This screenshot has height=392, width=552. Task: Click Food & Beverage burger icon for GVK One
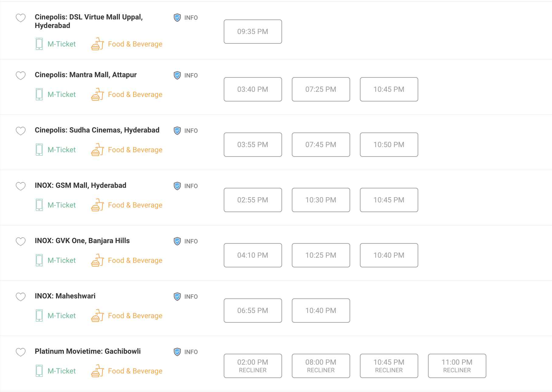[x=98, y=260]
